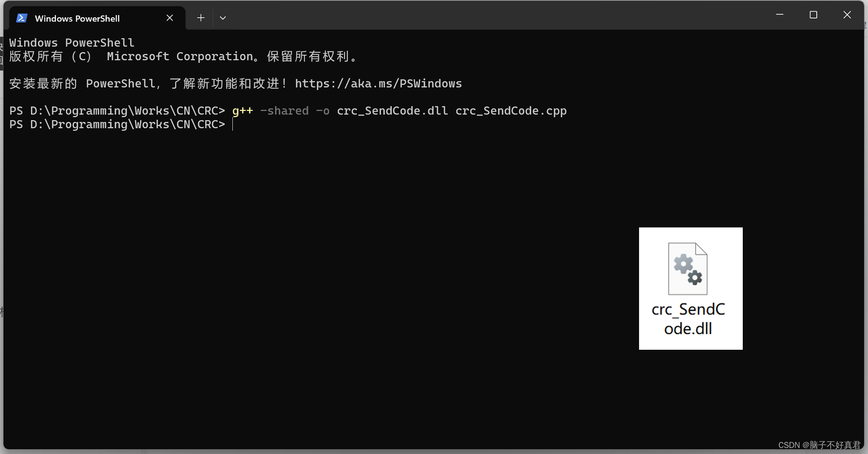Open terminal profile options via chevron
The width and height of the screenshot is (868, 454).
coord(222,18)
